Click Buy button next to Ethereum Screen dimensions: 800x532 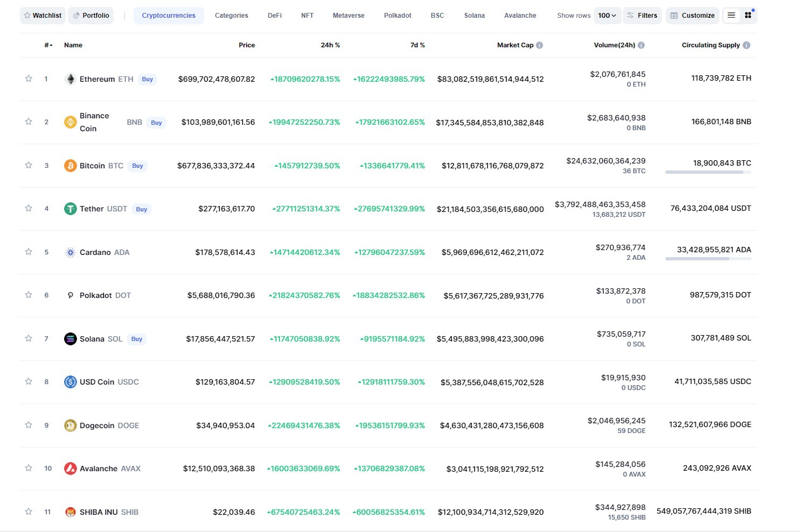tap(148, 79)
